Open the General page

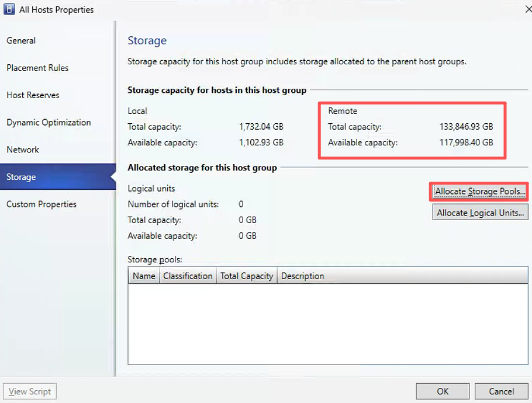(x=21, y=41)
